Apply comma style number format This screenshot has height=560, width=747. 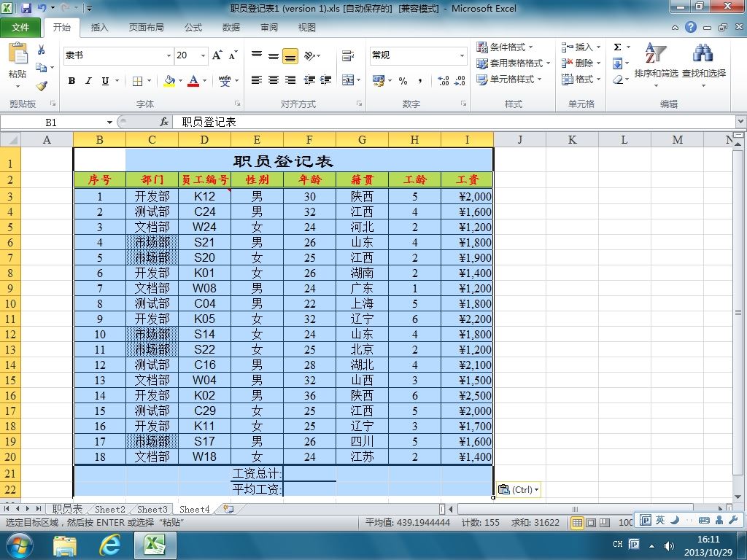click(x=419, y=81)
